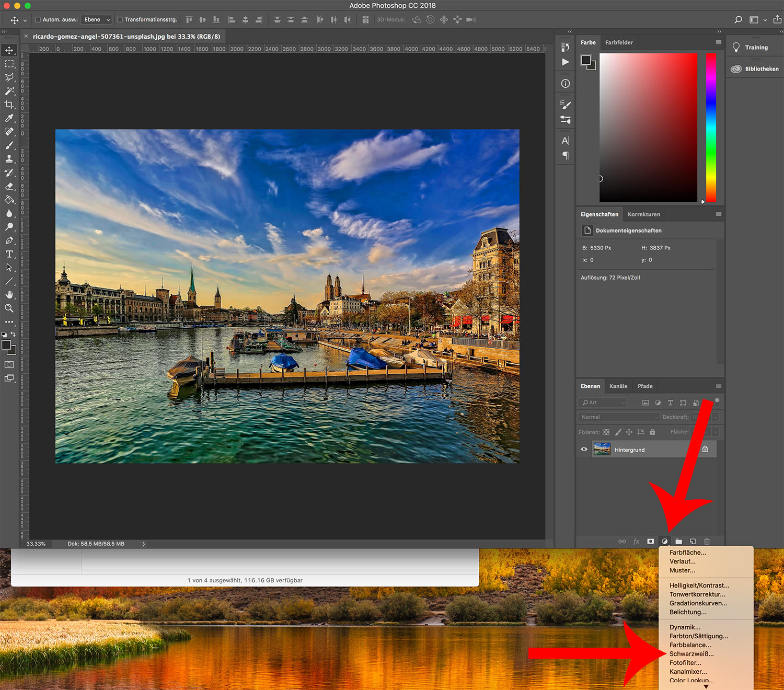The width and height of the screenshot is (784, 690).
Task: Select the Crop tool
Action: point(9,105)
